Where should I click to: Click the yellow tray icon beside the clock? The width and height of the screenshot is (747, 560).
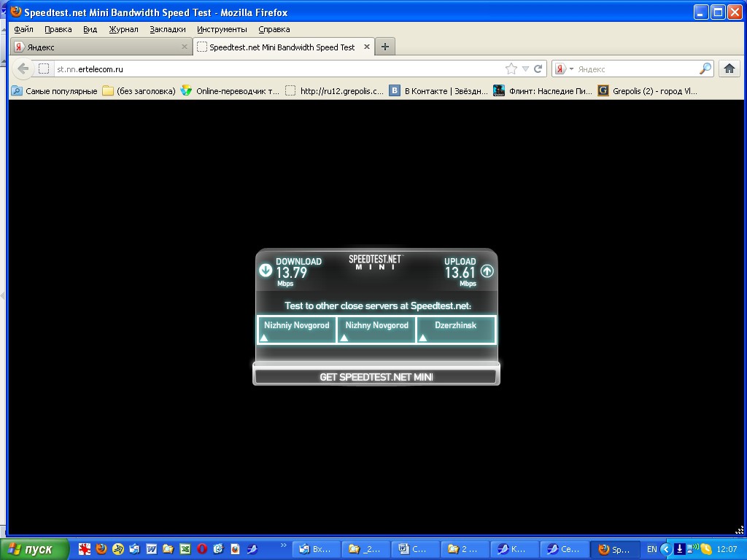click(x=705, y=549)
